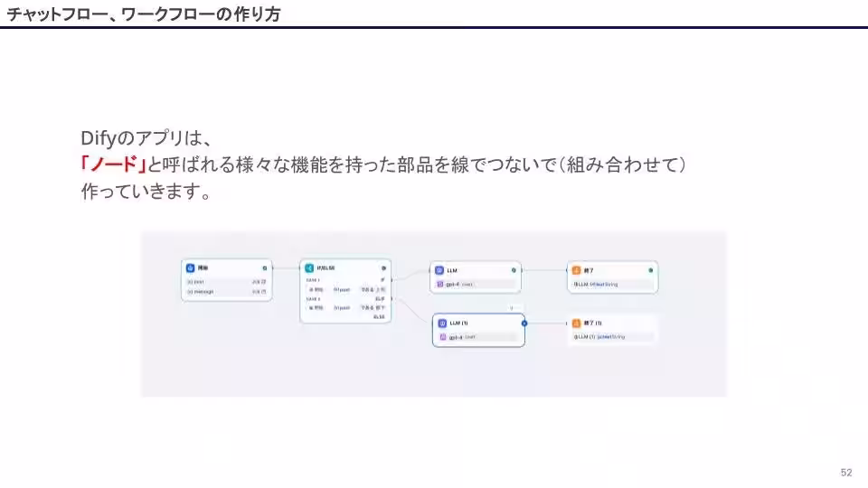Image resolution: width=868 pixels, height=488 pixels.
Task: Click the "ELSE" label in the IF/ELSE node
Action: point(379,317)
